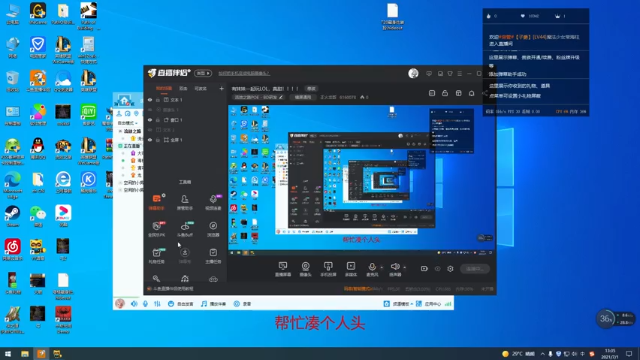The width and height of the screenshot is (640, 360).
Task: Click the bell icon above the preview area
Action: tap(471, 93)
